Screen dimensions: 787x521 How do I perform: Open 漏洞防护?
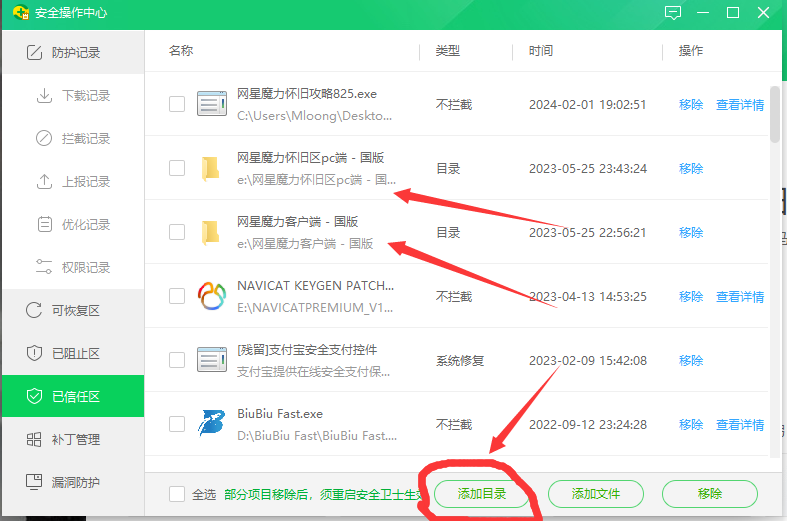(x=73, y=482)
